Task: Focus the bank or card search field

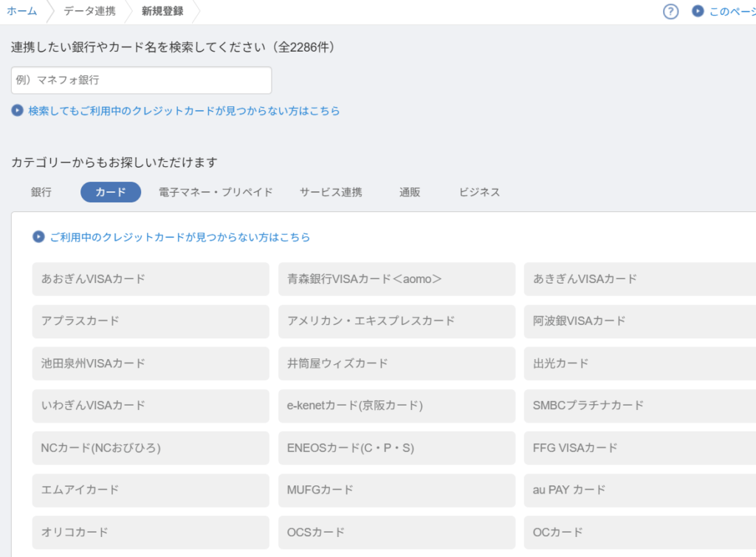Action: tap(141, 81)
